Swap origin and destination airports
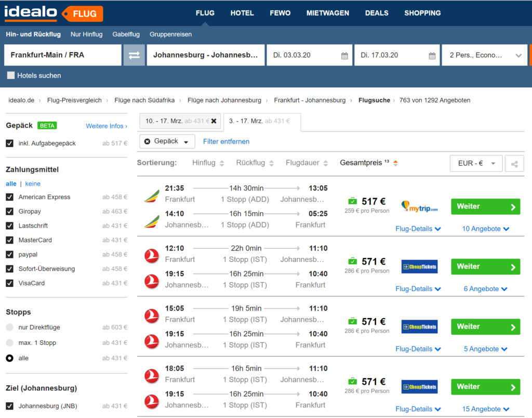This screenshot has height=418, width=532. (x=134, y=55)
